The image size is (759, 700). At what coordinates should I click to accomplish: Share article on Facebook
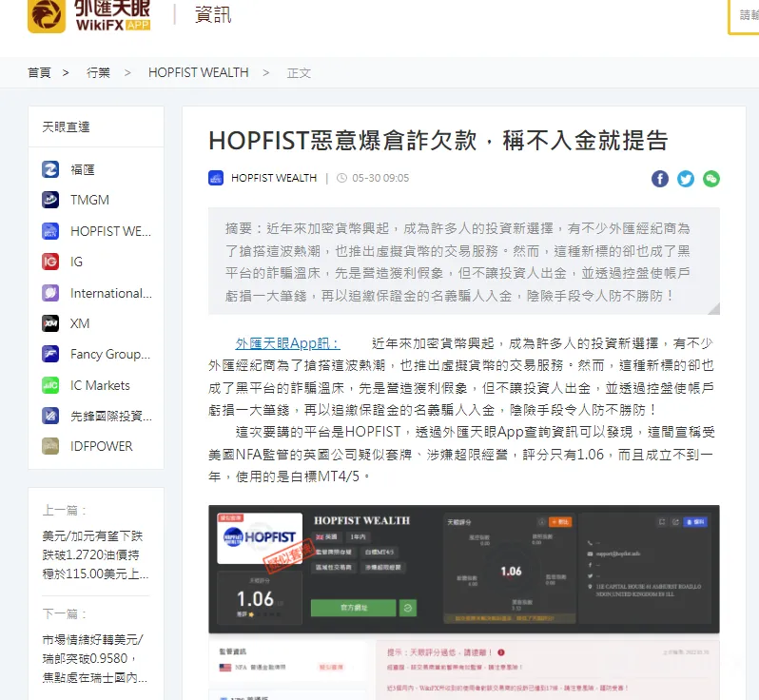tap(660, 179)
